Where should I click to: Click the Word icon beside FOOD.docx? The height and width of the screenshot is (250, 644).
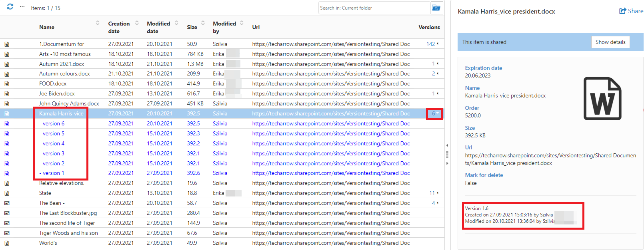7,84
